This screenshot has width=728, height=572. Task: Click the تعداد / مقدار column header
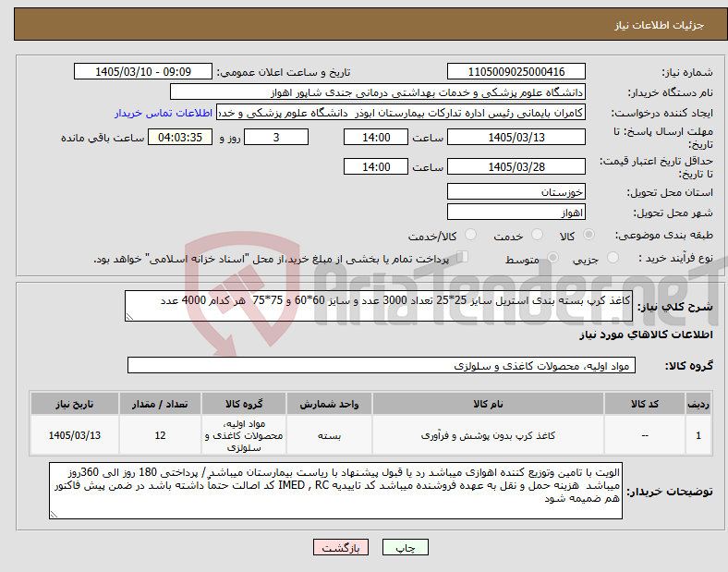160,404
